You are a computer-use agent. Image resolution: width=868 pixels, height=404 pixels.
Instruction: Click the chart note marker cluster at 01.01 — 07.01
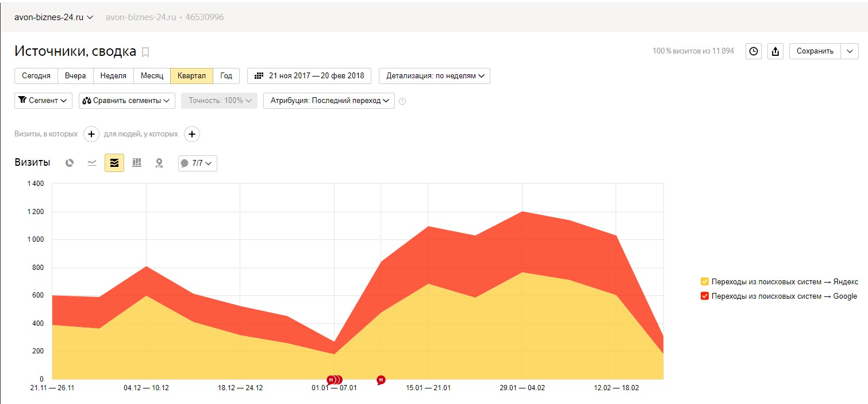pyautogui.click(x=335, y=380)
